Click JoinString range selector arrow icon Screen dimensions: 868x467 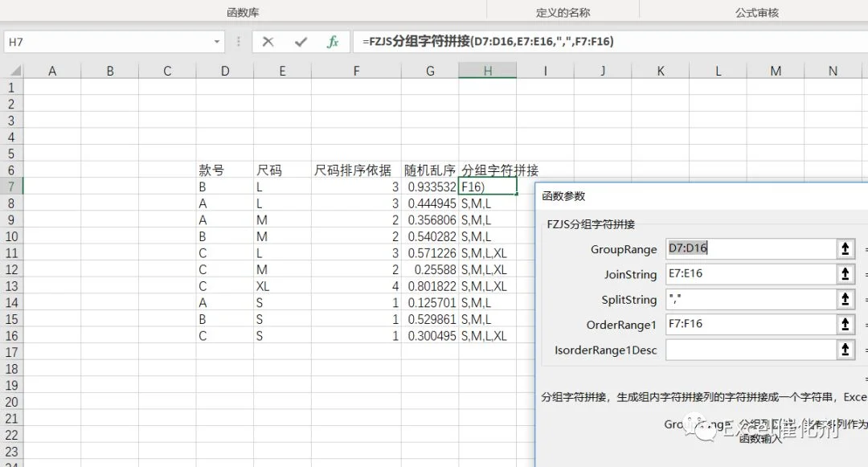pos(845,274)
